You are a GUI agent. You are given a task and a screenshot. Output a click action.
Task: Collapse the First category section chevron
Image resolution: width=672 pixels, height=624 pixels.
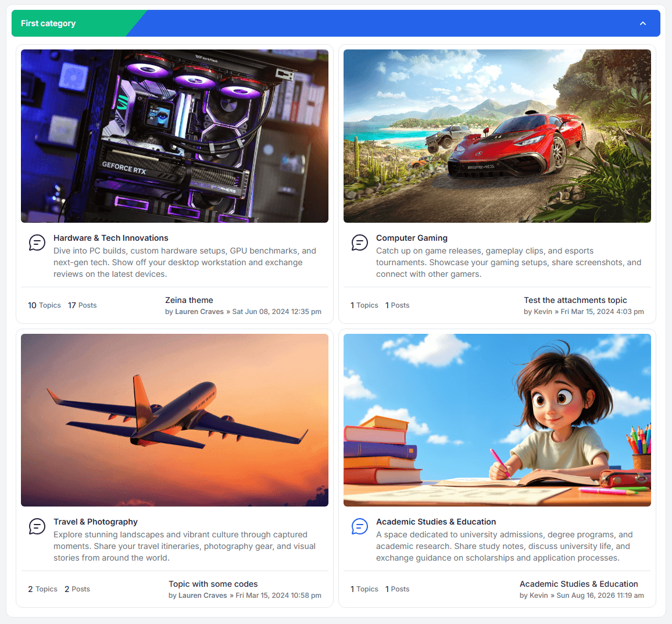tap(642, 24)
